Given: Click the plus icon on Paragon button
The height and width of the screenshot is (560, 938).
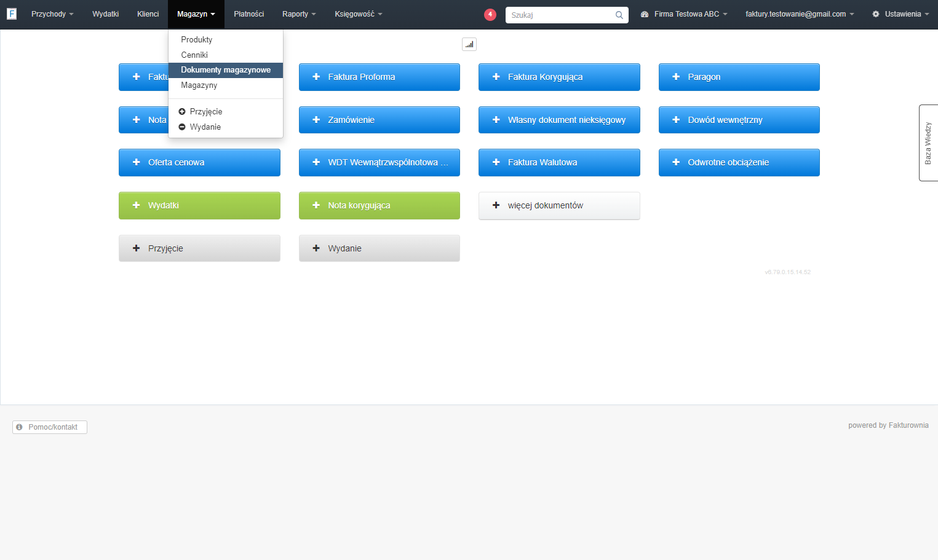Looking at the screenshot, I should [x=676, y=77].
